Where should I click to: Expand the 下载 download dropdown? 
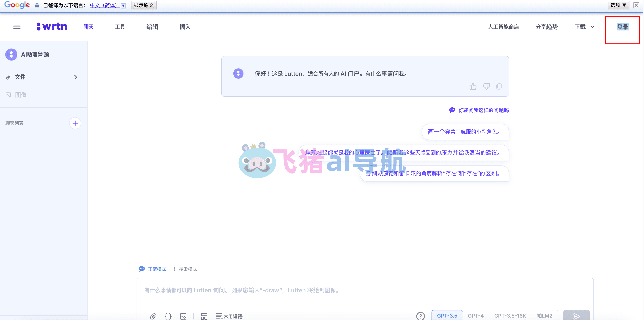tap(584, 27)
